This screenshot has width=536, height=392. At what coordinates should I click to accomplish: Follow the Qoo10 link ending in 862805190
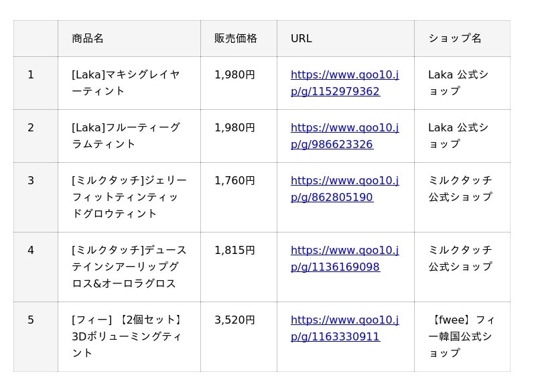(344, 189)
